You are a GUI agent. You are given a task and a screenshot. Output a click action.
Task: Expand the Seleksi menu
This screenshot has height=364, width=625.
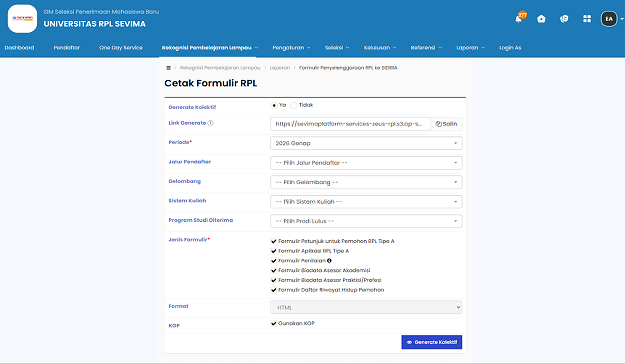337,48
